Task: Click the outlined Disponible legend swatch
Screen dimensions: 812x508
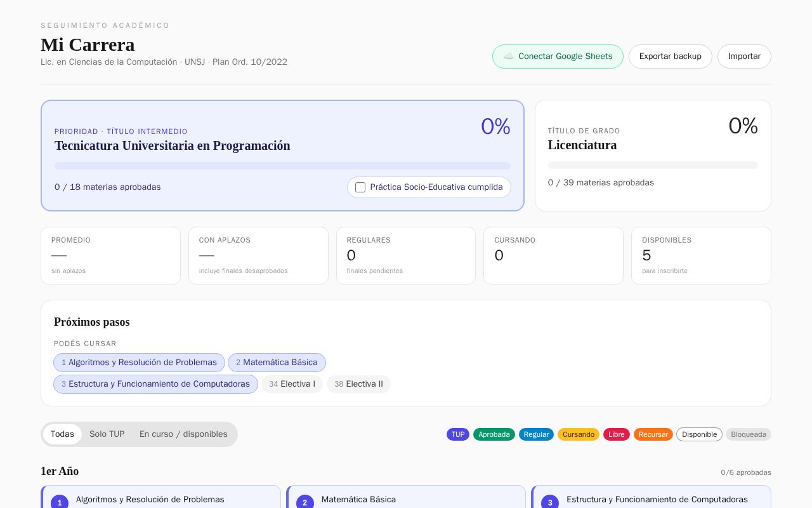Action: (699, 434)
